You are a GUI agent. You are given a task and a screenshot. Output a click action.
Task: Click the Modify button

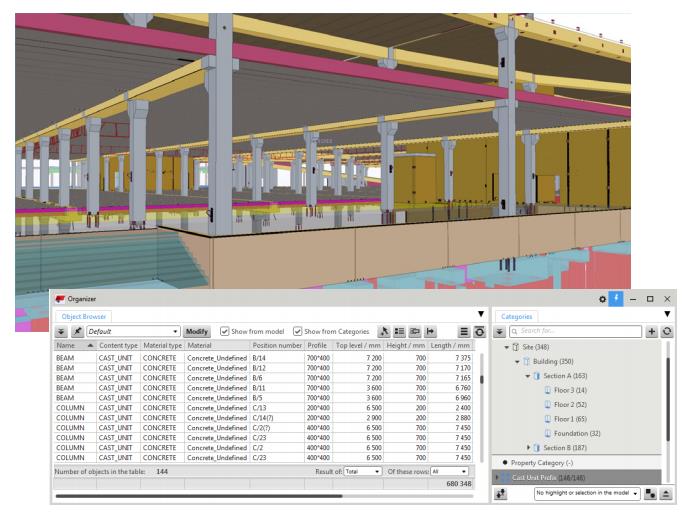[x=197, y=332]
